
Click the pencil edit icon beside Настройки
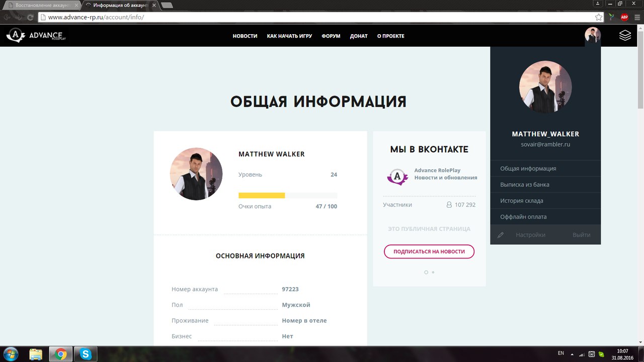pos(501,235)
